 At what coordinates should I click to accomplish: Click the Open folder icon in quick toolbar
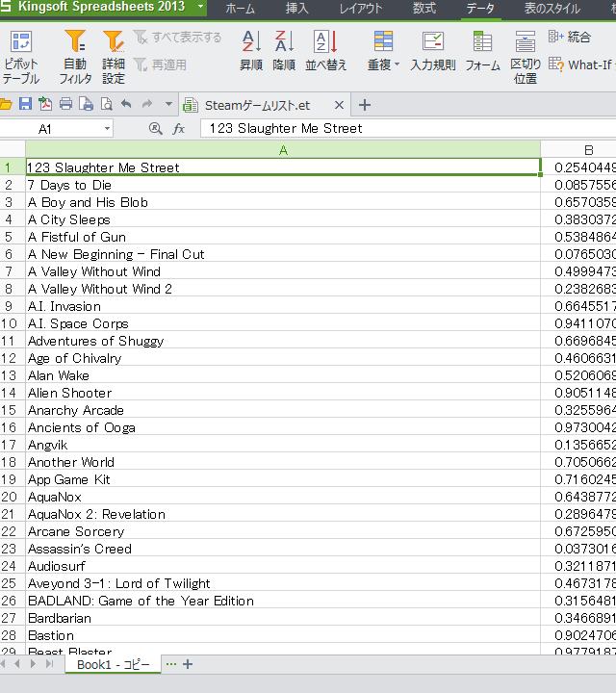click(6, 105)
